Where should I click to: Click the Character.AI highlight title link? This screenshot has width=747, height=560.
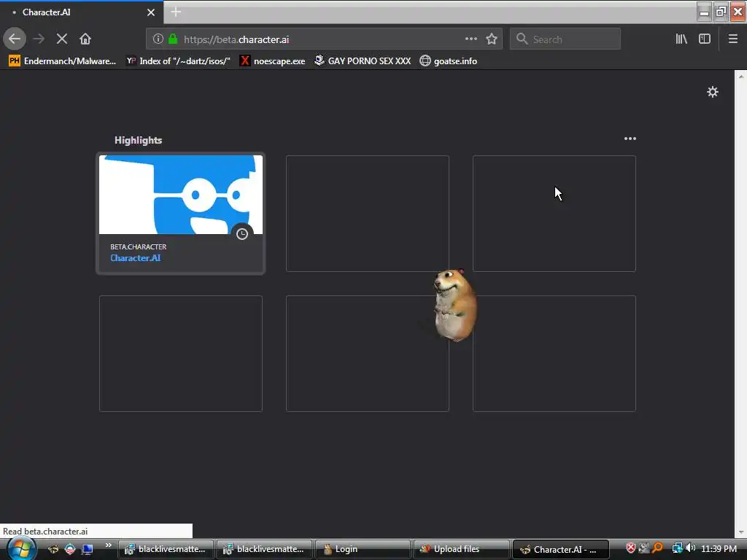(x=135, y=258)
